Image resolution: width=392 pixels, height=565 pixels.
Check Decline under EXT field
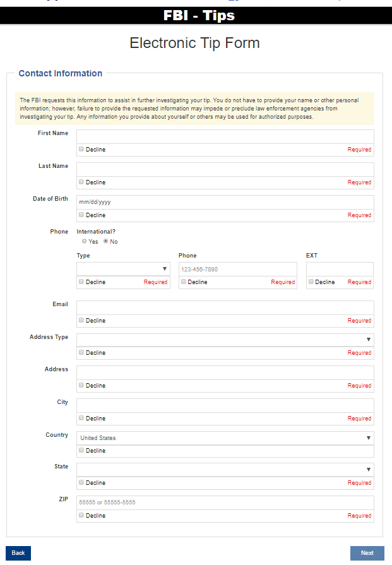[311, 282]
